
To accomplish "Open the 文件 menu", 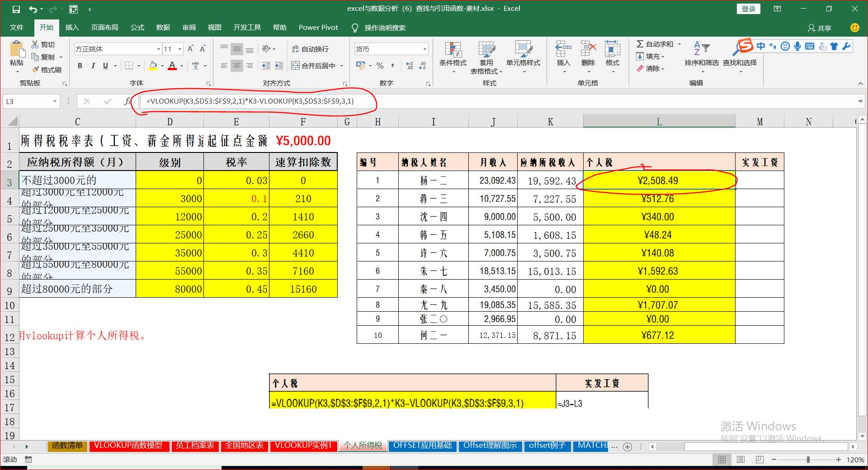I will [17, 28].
